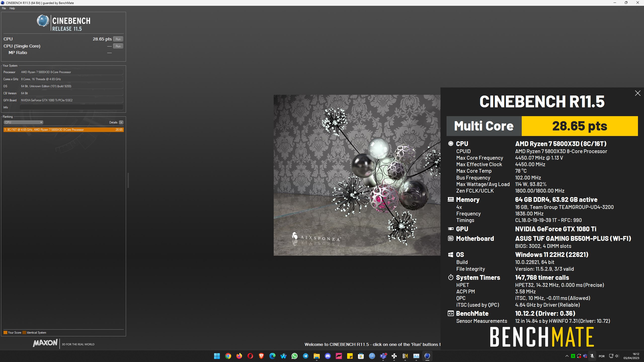Open volume control tray icon

pyautogui.click(x=617, y=356)
